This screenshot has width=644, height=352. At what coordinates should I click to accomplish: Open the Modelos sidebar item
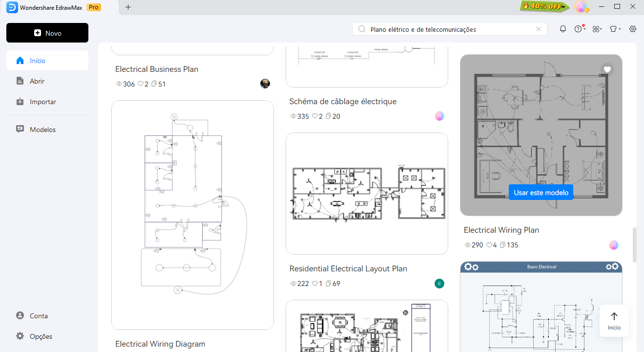(x=42, y=130)
